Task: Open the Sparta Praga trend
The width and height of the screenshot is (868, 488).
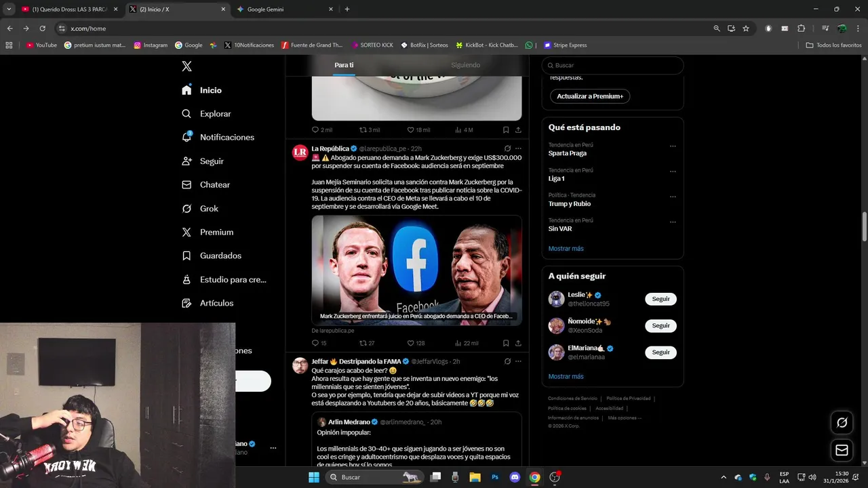Action: coord(568,153)
